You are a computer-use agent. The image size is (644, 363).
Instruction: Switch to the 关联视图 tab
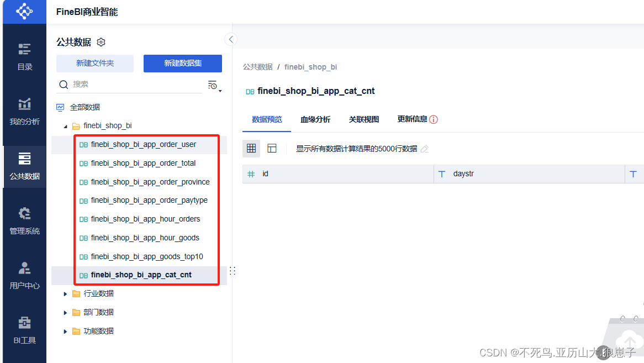(364, 119)
